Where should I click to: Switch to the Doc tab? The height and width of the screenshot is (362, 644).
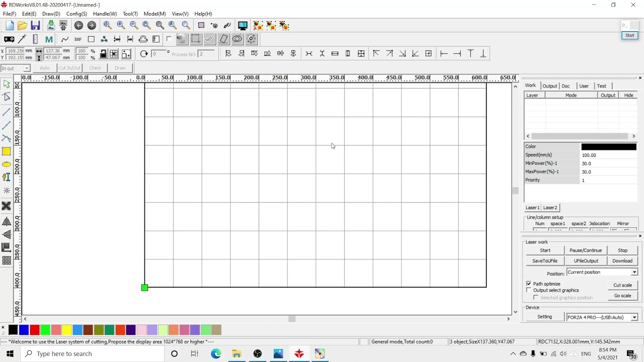566,86
